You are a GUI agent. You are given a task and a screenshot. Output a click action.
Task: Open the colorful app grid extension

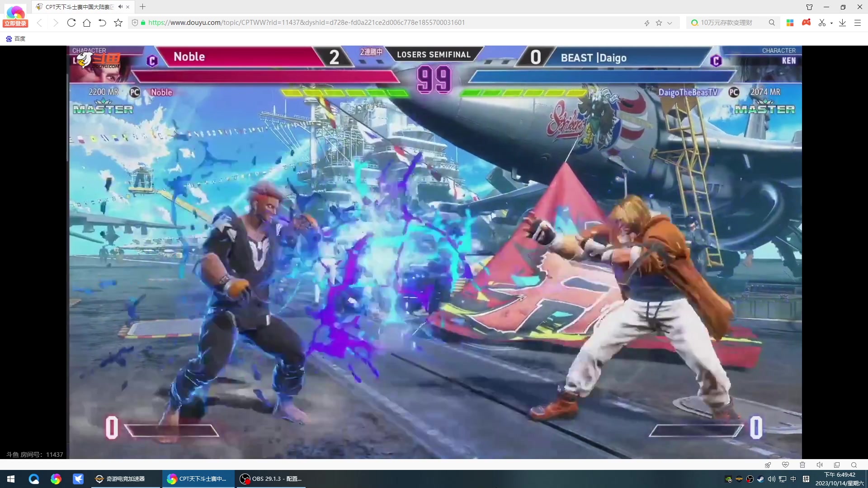pos(790,23)
